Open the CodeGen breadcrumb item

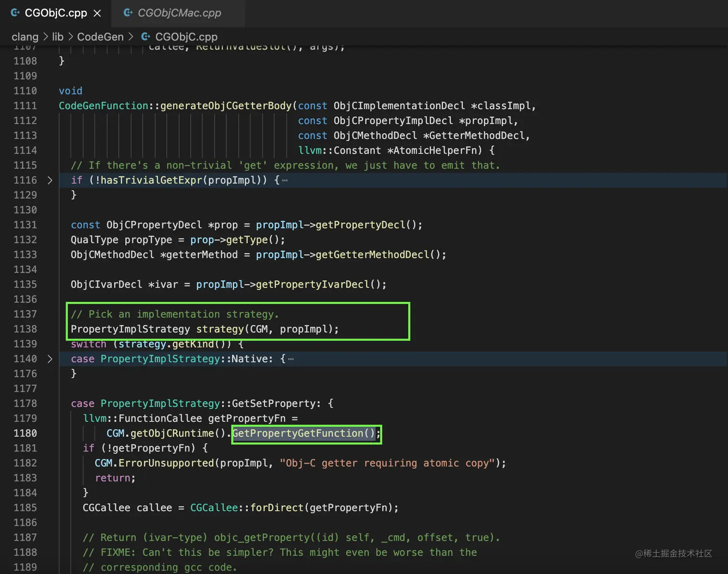(x=100, y=36)
